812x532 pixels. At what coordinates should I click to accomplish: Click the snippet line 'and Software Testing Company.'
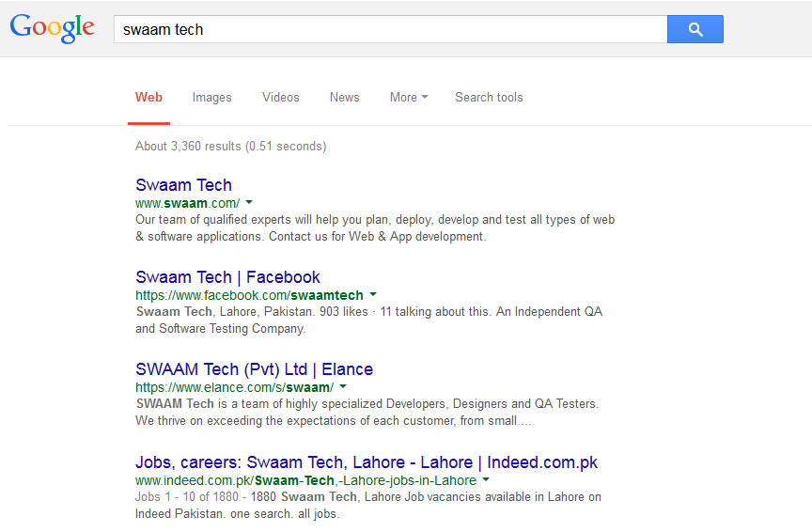221,329
